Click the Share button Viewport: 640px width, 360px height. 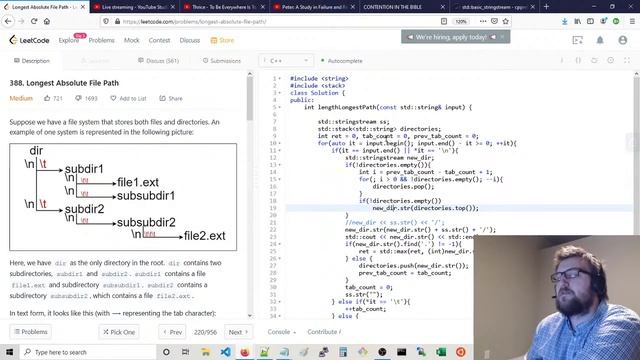tap(171, 98)
